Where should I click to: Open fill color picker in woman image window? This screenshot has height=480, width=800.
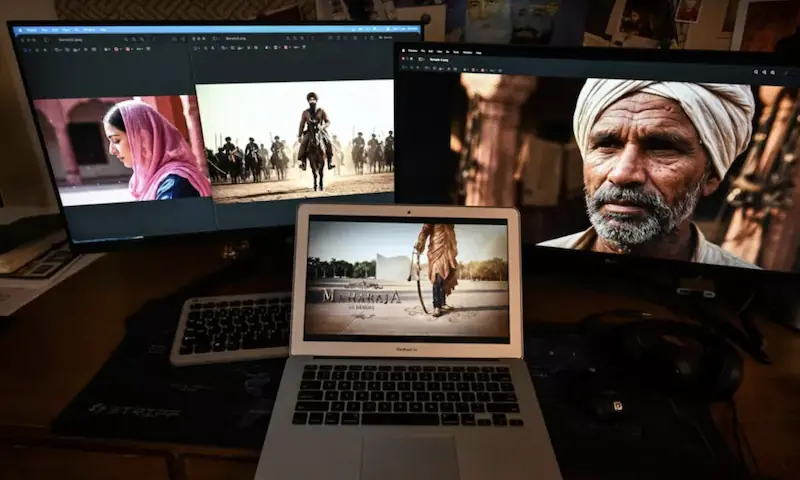[128, 49]
